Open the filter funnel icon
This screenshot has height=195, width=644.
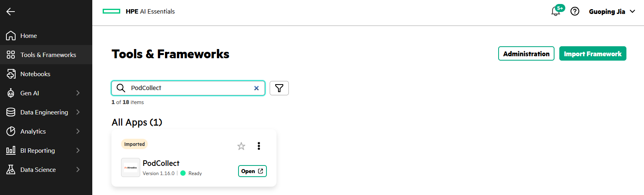click(279, 88)
